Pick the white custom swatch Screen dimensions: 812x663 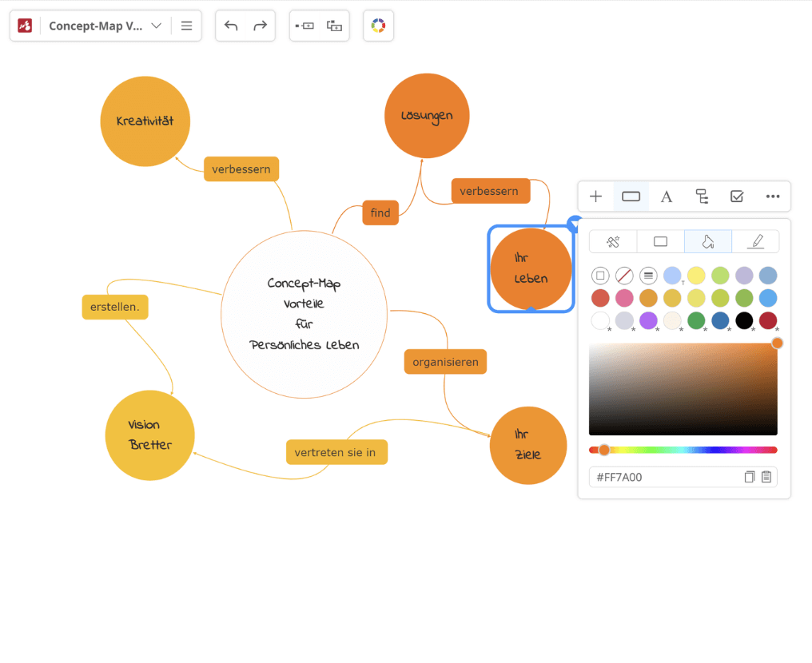[x=600, y=320]
